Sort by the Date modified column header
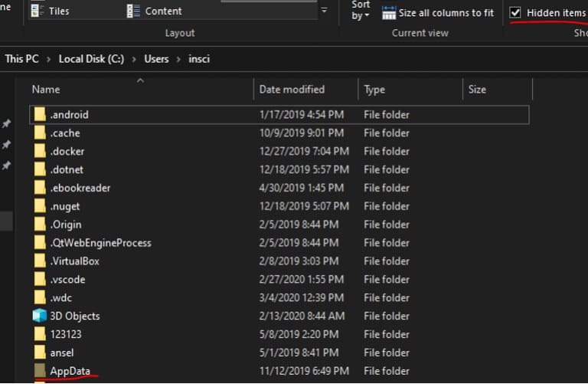Image resolution: width=588 pixels, height=384 pixels. pyautogui.click(x=292, y=90)
